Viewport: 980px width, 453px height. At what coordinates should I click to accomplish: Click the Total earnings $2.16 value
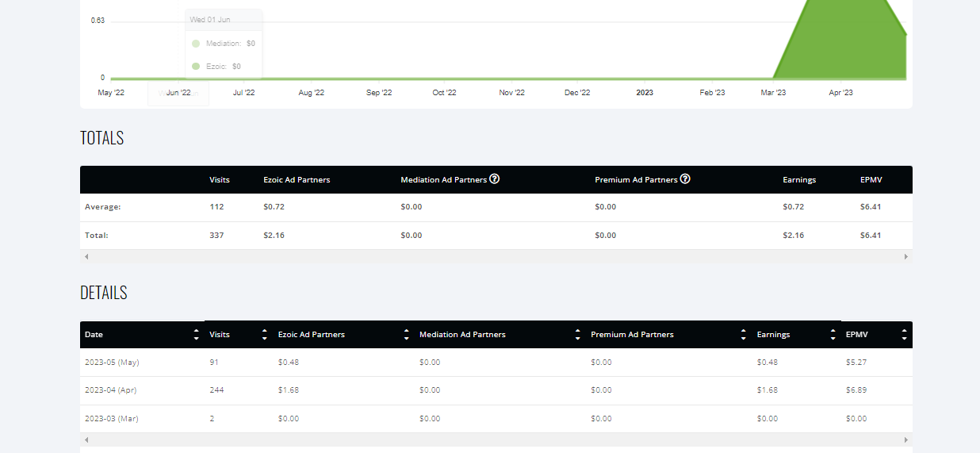pyautogui.click(x=793, y=236)
